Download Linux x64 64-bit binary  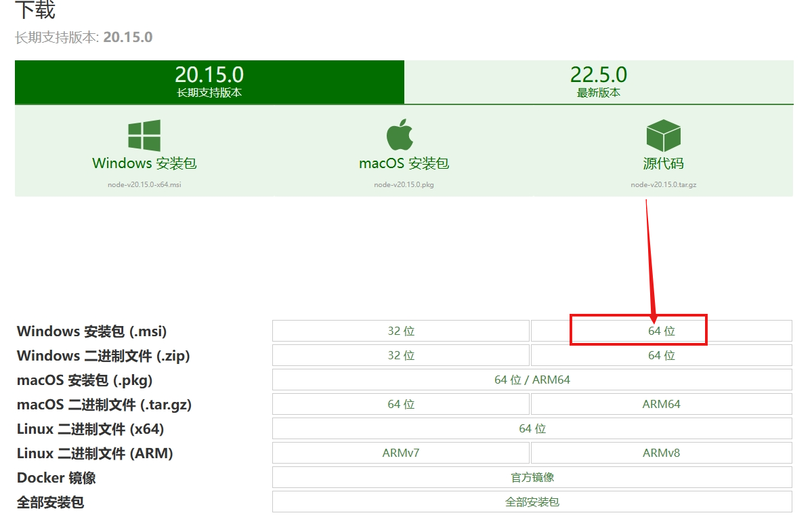coord(532,428)
